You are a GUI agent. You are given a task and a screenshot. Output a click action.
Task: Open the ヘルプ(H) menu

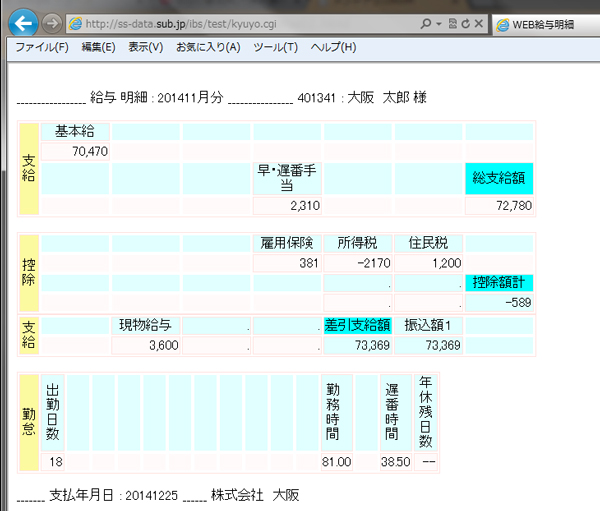coord(333,47)
